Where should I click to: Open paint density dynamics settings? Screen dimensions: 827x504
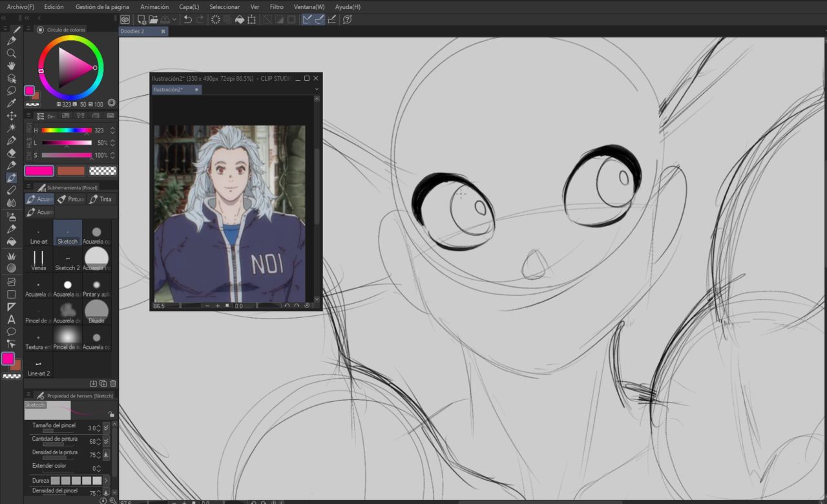[106, 455]
